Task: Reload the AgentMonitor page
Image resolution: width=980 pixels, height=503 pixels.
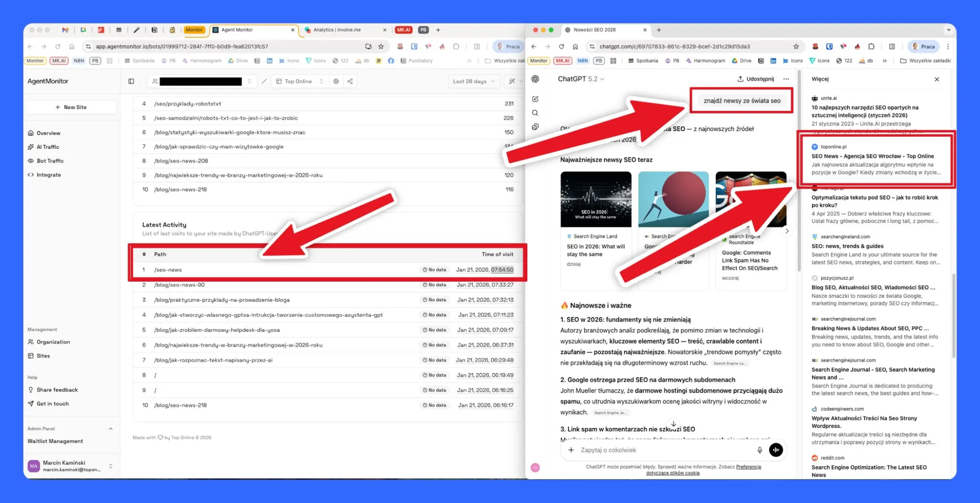Action: pos(58,46)
